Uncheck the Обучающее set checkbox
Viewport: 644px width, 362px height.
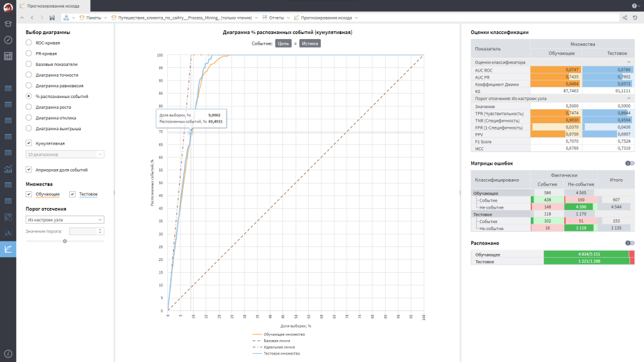(x=29, y=194)
